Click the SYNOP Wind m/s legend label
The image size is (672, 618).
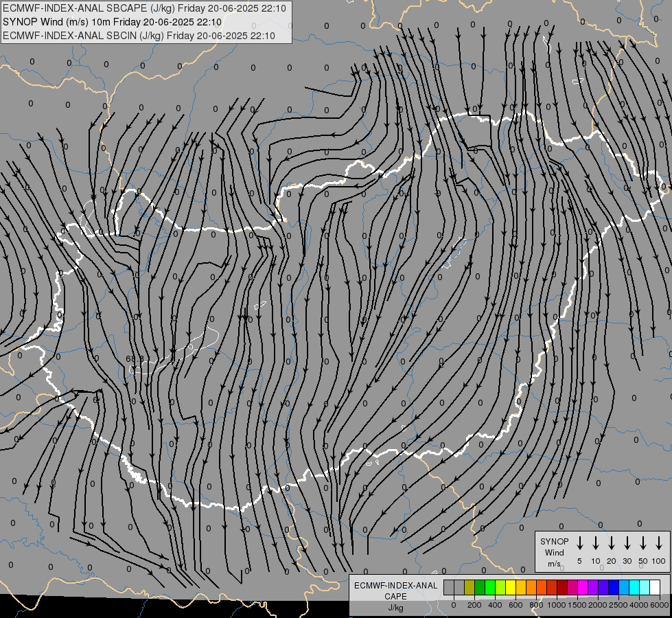554,552
